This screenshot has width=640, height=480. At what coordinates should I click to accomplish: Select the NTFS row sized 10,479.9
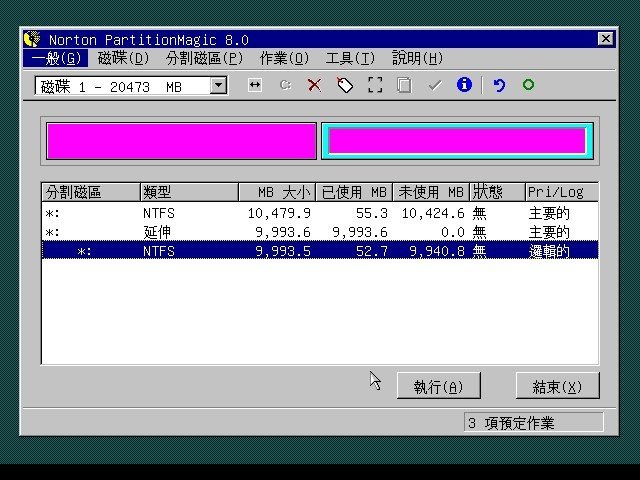[x=320, y=213]
